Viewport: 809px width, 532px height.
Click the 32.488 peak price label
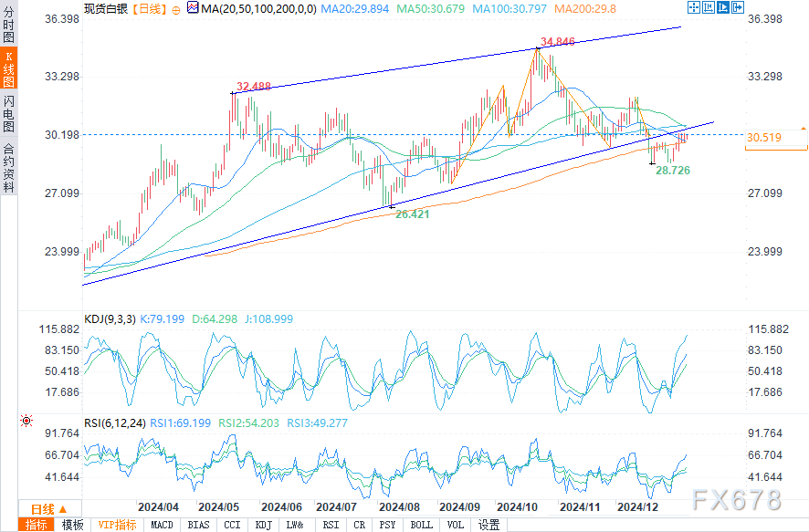[253, 86]
